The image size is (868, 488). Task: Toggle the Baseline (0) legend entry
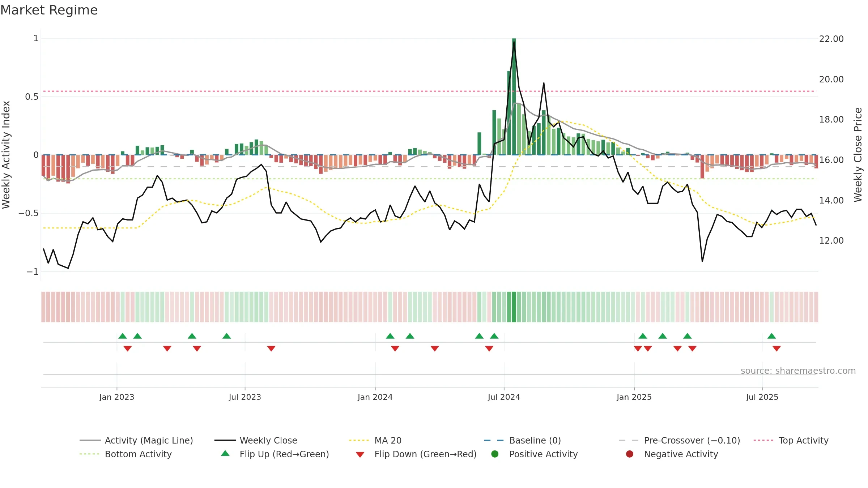tap(522, 440)
